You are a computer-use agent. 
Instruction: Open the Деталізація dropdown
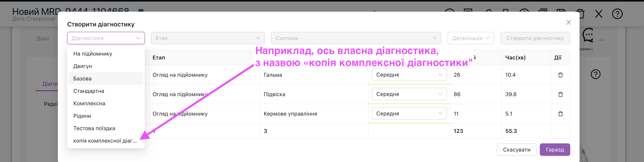click(x=470, y=38)
